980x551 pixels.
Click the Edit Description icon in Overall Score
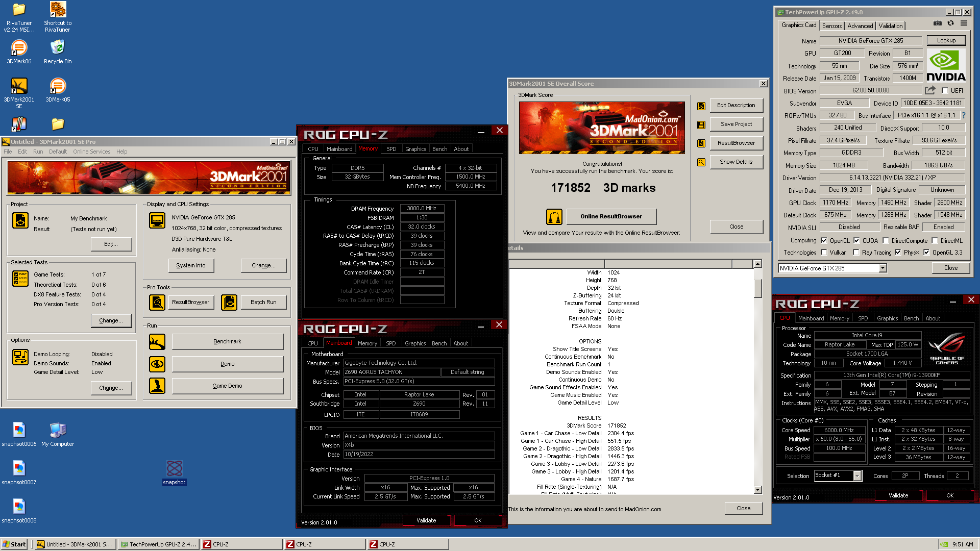tap(701, 106)
